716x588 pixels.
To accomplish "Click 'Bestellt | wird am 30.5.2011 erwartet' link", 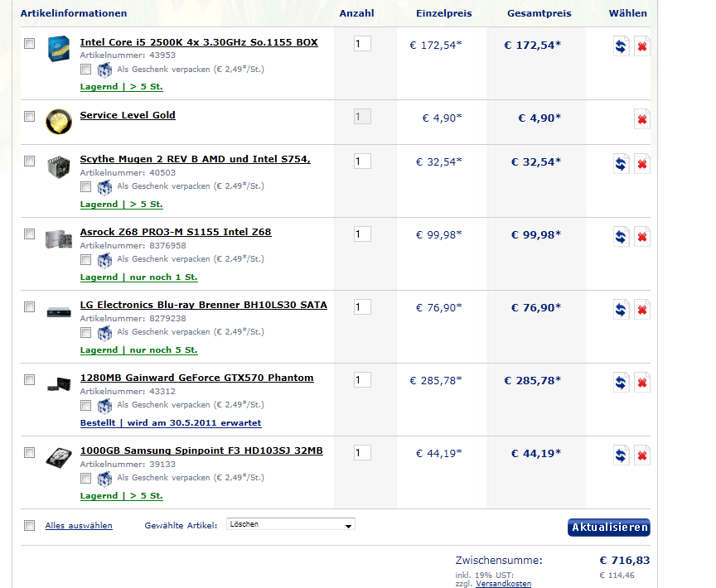I will (x=171, y=423).
